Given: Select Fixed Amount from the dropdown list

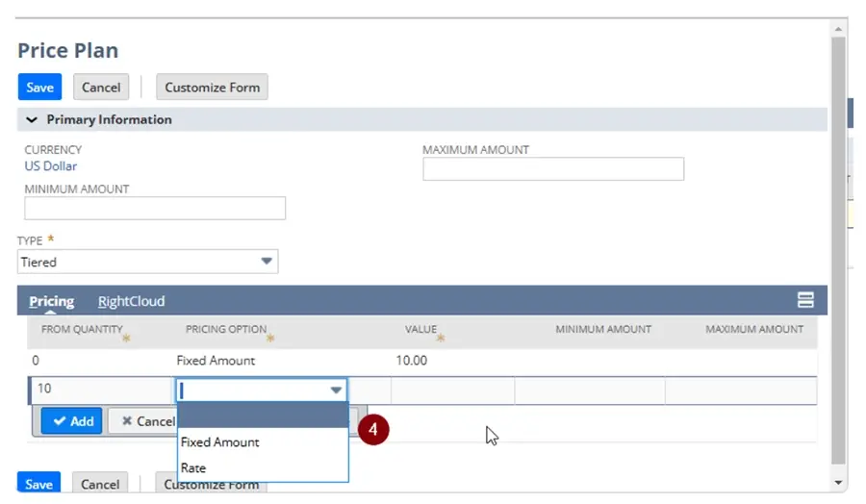Looking at the screenshot, I should tap(220, 442).
